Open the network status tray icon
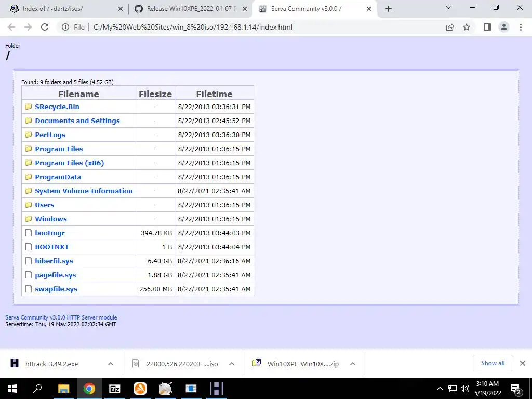Image resolution: width=532 pixels, height=399 pixels. coord(453,389)
